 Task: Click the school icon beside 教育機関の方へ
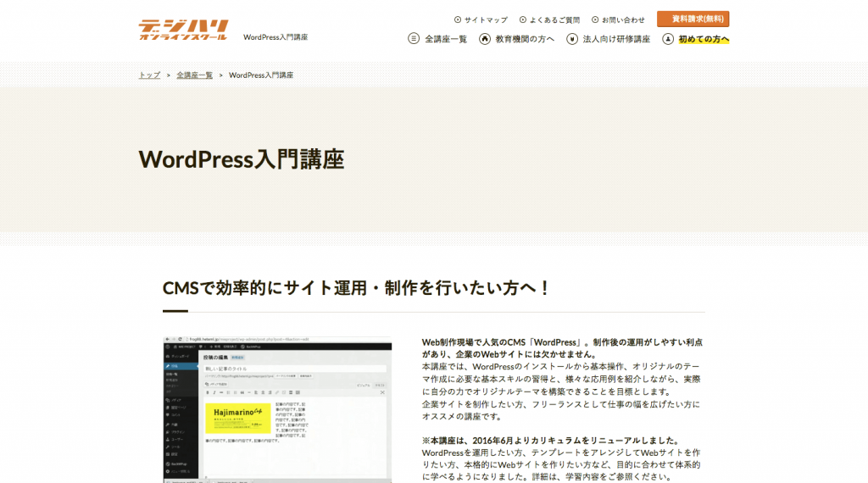pyautogui.click(x=485, y=39)
